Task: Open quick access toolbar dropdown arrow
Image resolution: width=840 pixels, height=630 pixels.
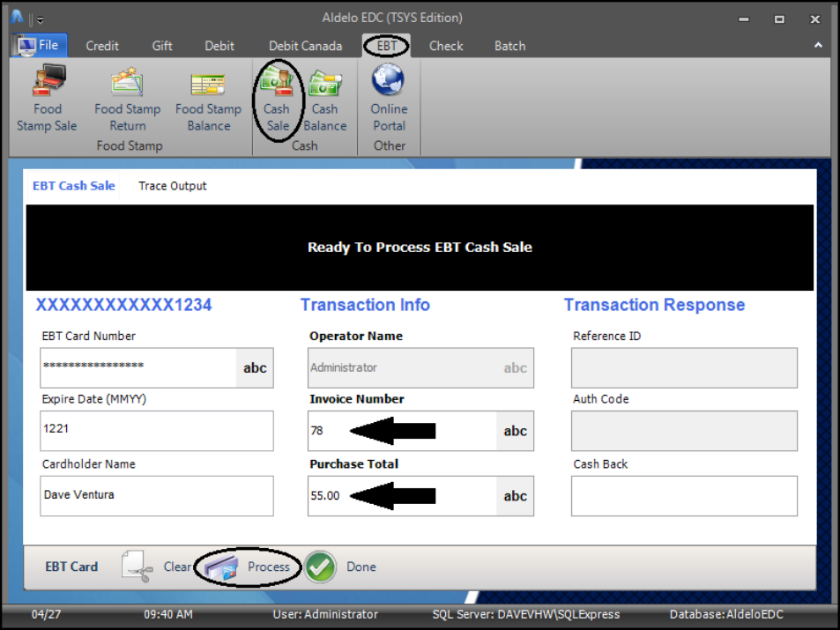Action: tap(41, 20)
